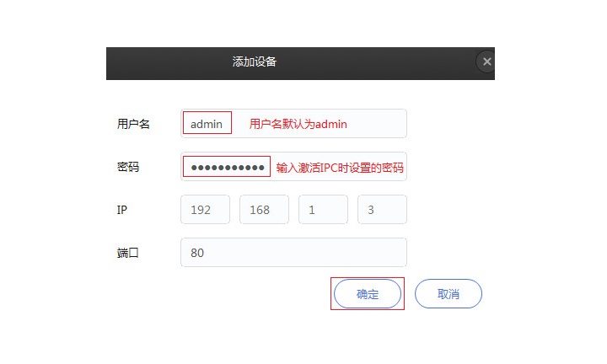The image size is (607, 364).
Task: Click the 添加设备 title text
Action: pos(255,62)
